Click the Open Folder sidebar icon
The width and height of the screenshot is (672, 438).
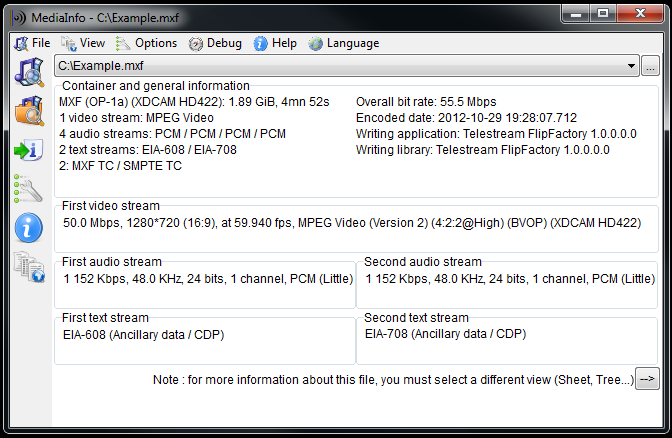coord(28,111)
